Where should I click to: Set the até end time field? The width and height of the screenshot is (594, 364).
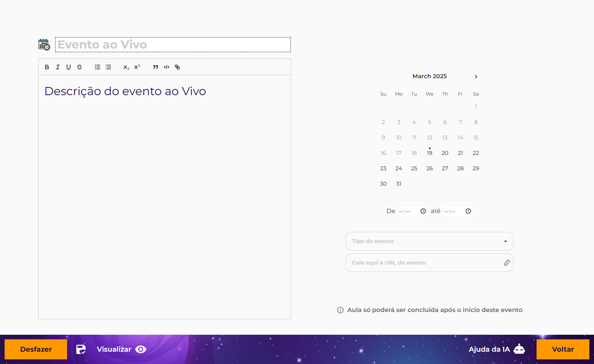[x=458, y=211]
